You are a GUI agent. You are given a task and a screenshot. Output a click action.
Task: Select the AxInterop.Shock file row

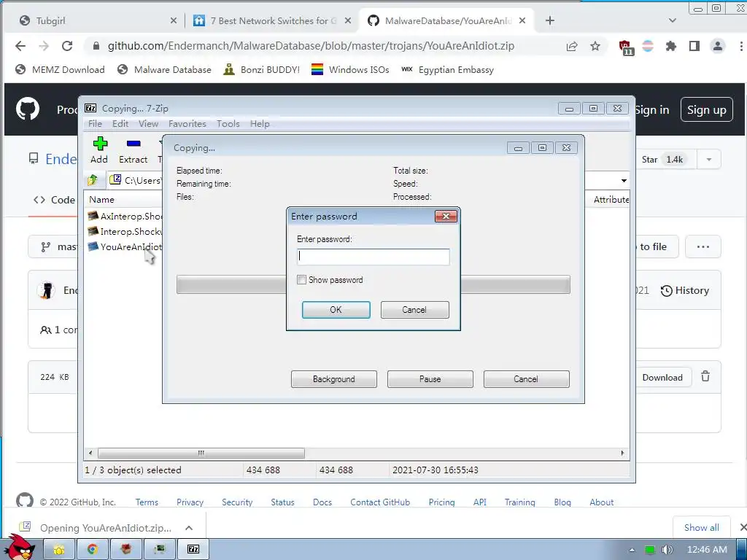[125, 216]
